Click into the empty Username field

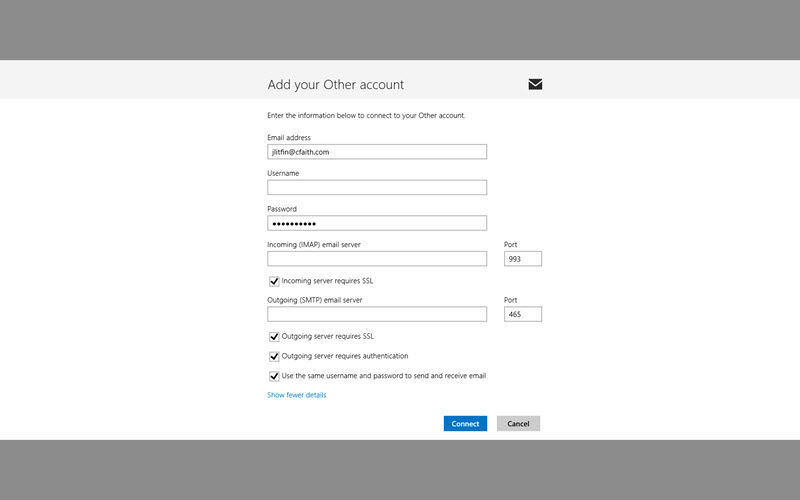point(377,187)
